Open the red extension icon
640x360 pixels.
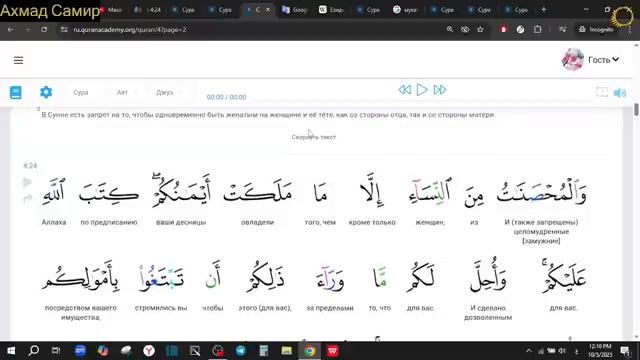[504, 29]
